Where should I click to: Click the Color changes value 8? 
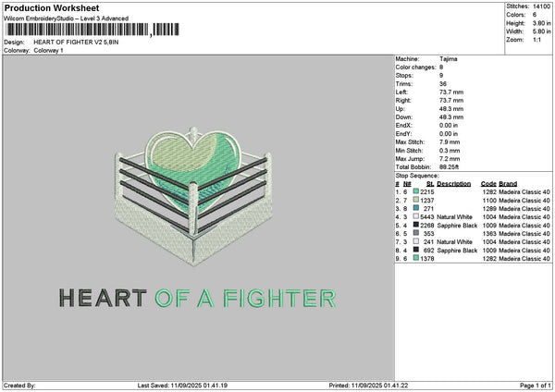point(441,67)
